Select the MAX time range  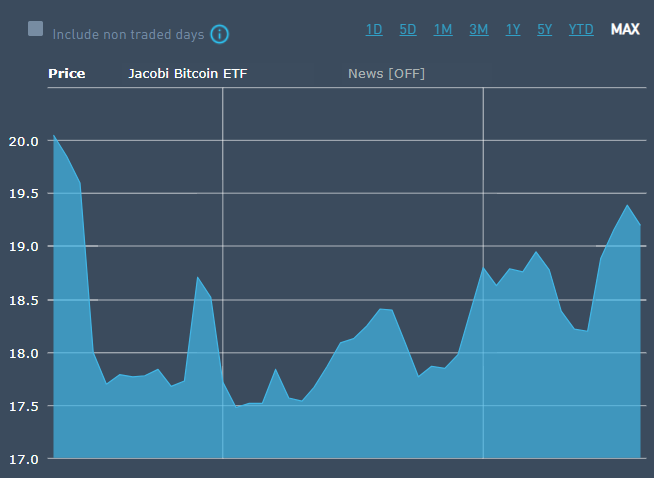[625, 29]
